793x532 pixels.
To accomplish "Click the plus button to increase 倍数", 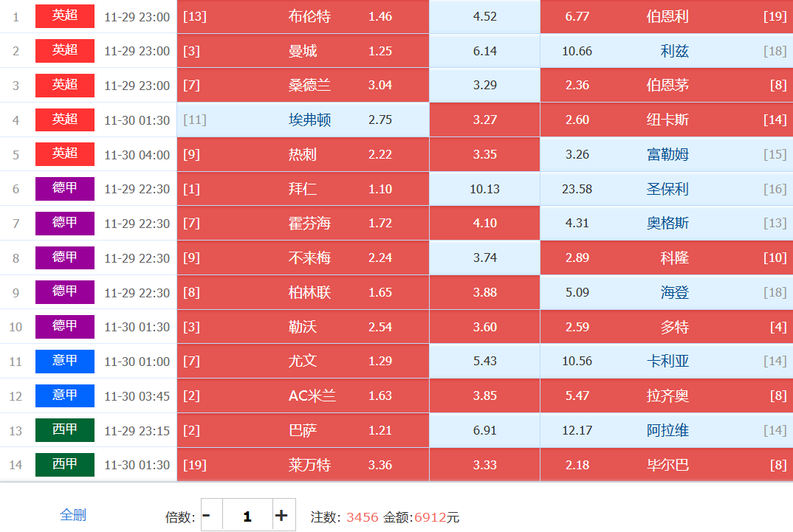I will tap(281, 516).
